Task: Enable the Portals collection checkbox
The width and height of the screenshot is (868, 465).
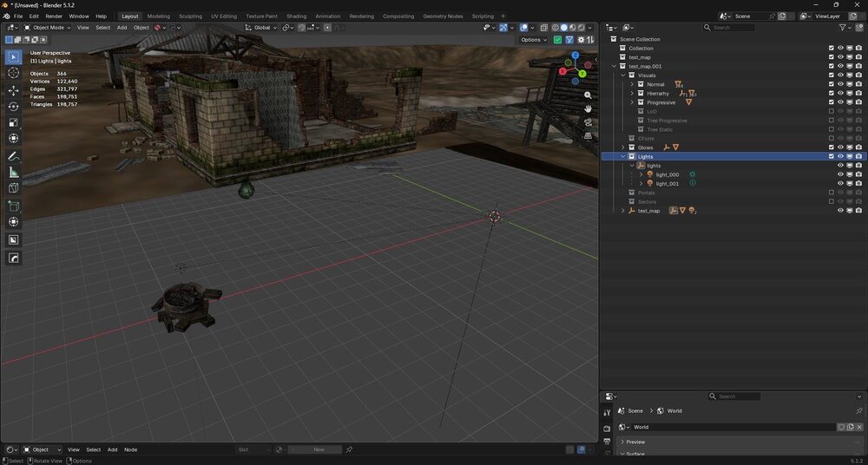Action: click(832, 193)
